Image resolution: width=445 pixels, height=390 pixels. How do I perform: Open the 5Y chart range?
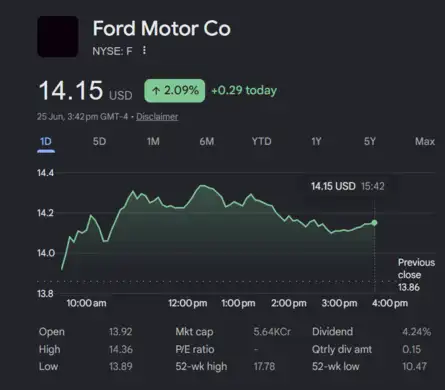click(x=370, y=142)
